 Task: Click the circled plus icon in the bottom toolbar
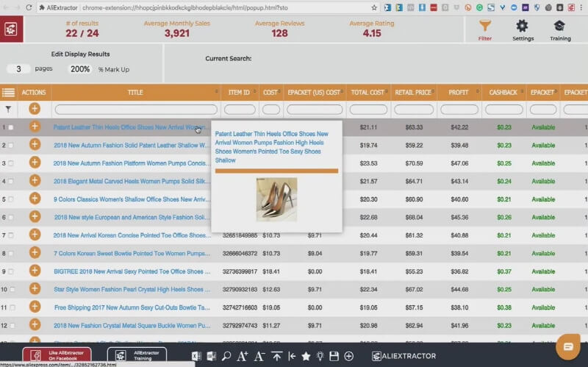[x=348, y=356]
